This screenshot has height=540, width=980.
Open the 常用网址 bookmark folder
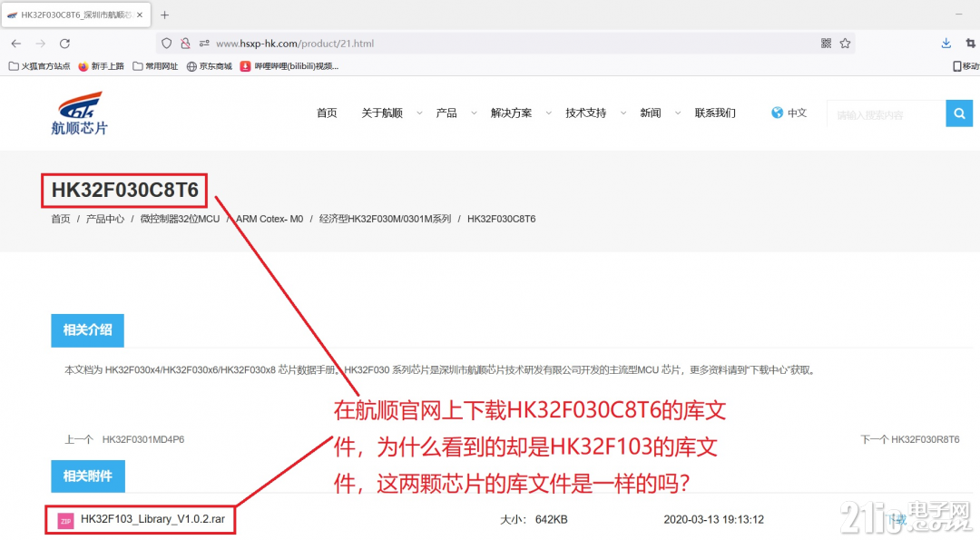(x=156, y=66)
